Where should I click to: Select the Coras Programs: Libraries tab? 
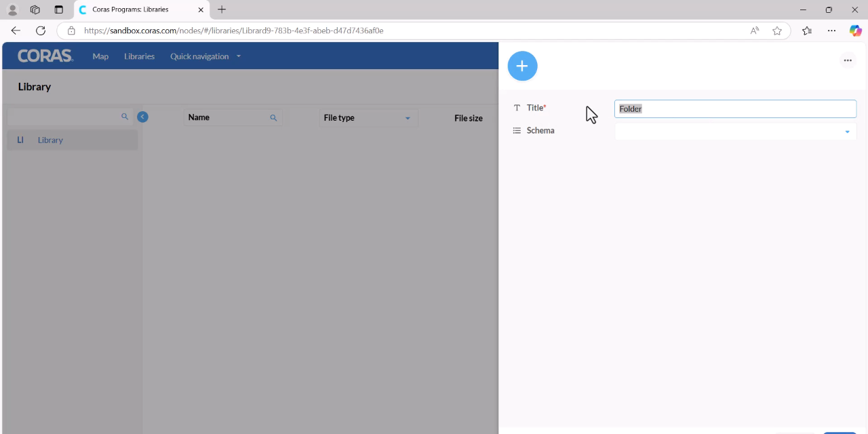[142, 9]
